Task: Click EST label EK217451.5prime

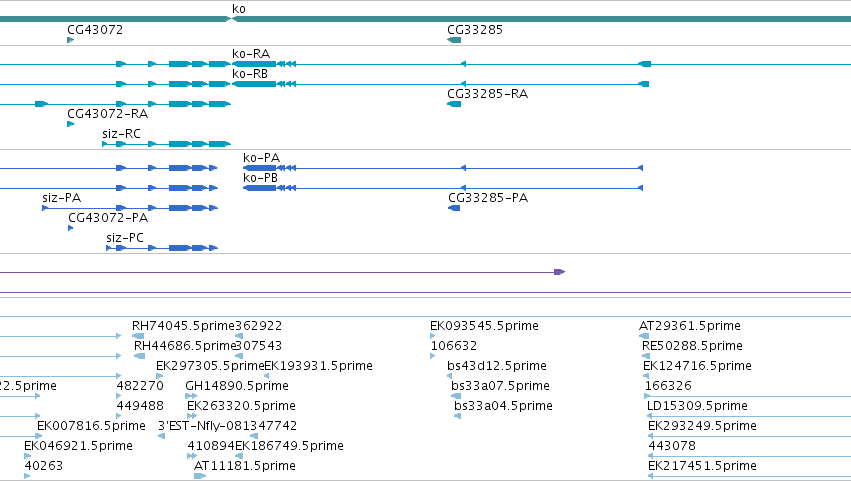Action: click(x=702, y=466)
